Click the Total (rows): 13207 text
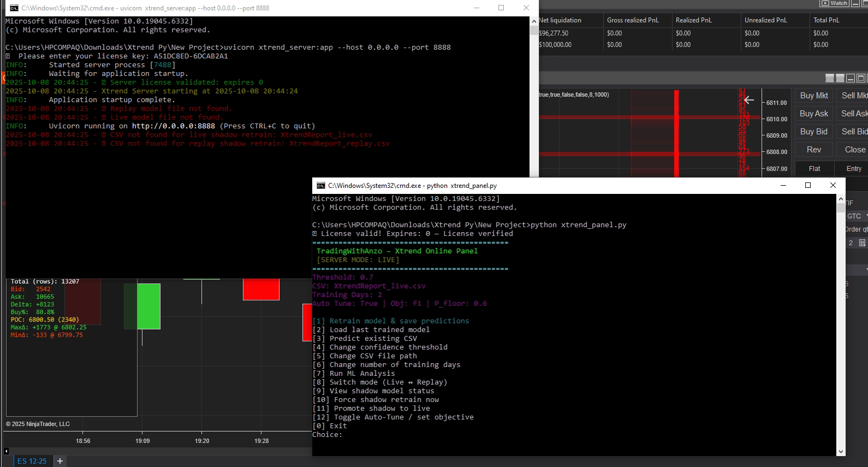The image size is (868, 467). [x=45, y=282]
